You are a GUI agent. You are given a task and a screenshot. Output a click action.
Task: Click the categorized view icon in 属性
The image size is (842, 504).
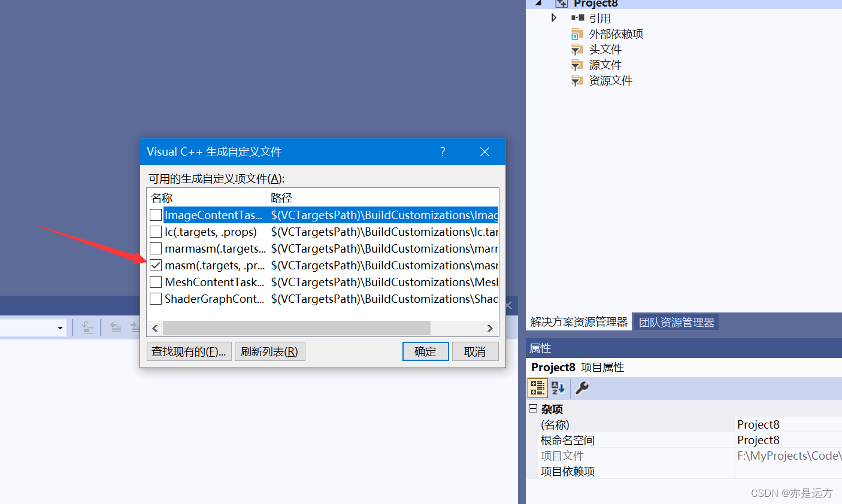pos(537,388)
